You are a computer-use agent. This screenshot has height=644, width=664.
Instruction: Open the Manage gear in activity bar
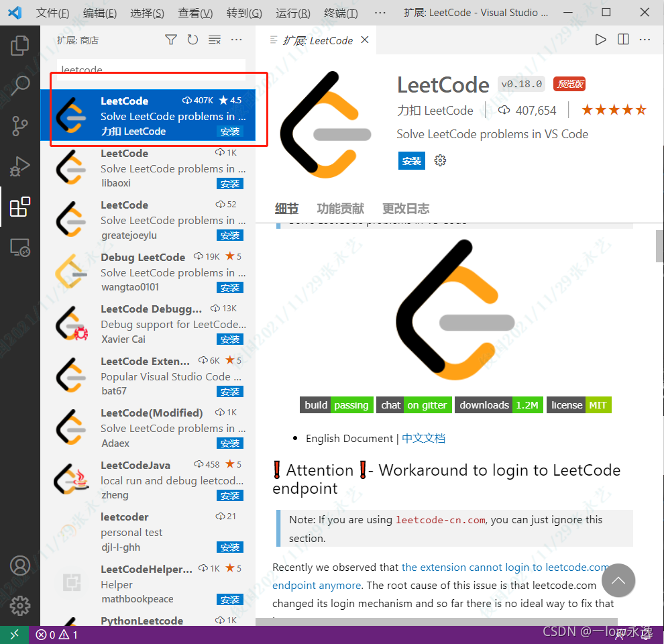[20, 606]
